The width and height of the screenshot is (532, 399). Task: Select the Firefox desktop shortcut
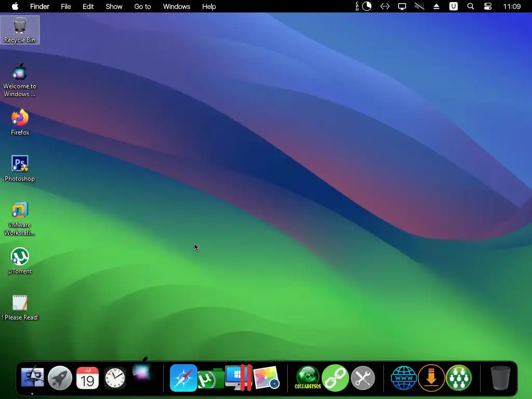coord(20,123)
